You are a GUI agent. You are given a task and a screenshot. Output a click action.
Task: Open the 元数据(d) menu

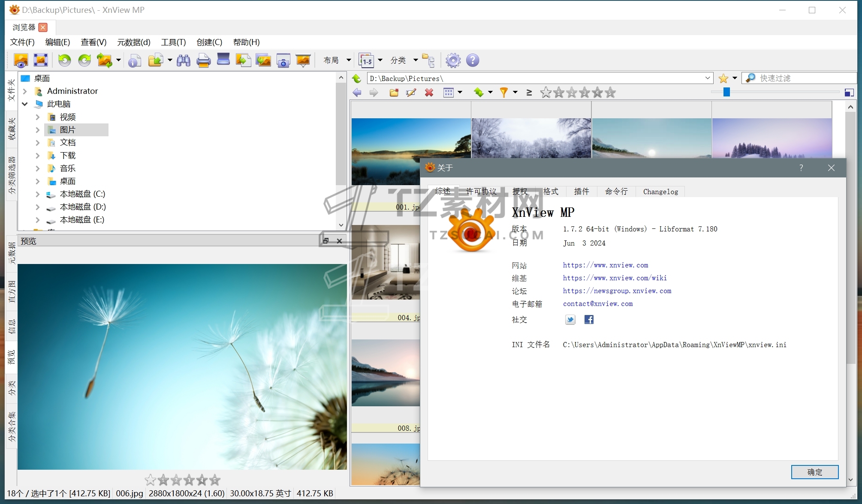click(134, 42)
